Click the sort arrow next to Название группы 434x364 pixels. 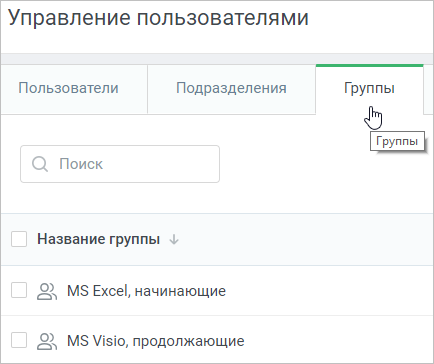pos(174,239)
